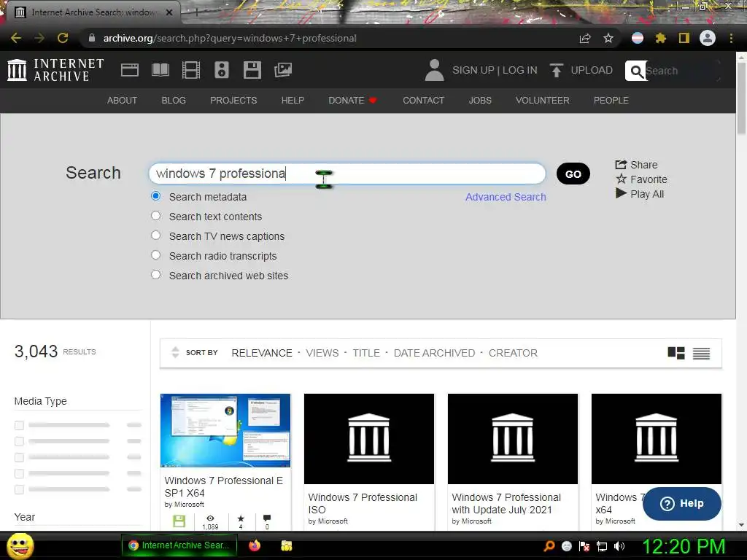The width and height of the screenshot is (747, 560).
Task: Toggle the sort direction arrows
Action: [x=175, y=352]
